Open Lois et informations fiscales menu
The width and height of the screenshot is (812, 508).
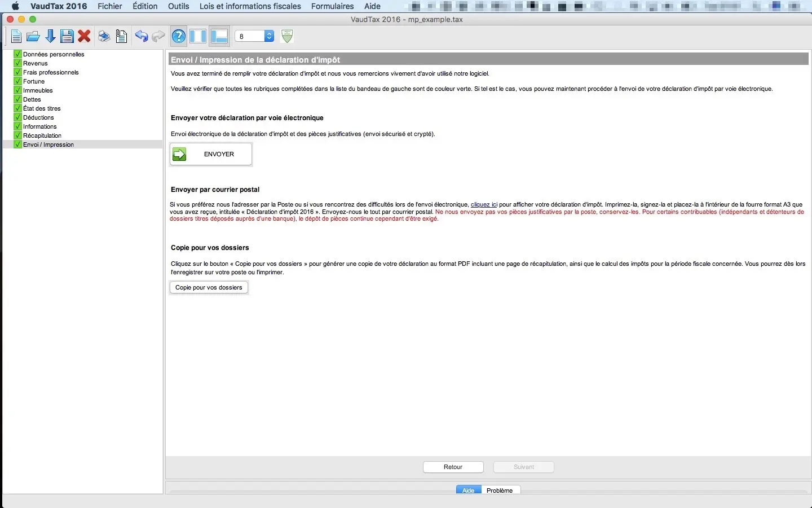coord(250,6)
